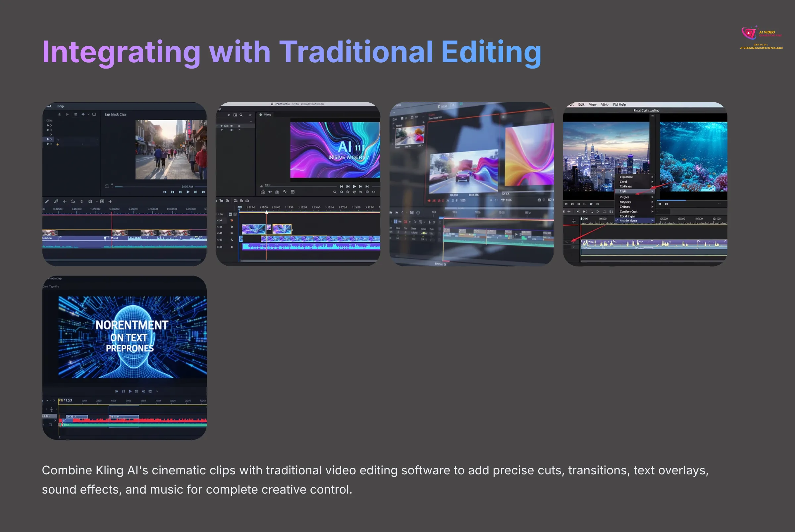Play the street-scene preview

point(188,192)
